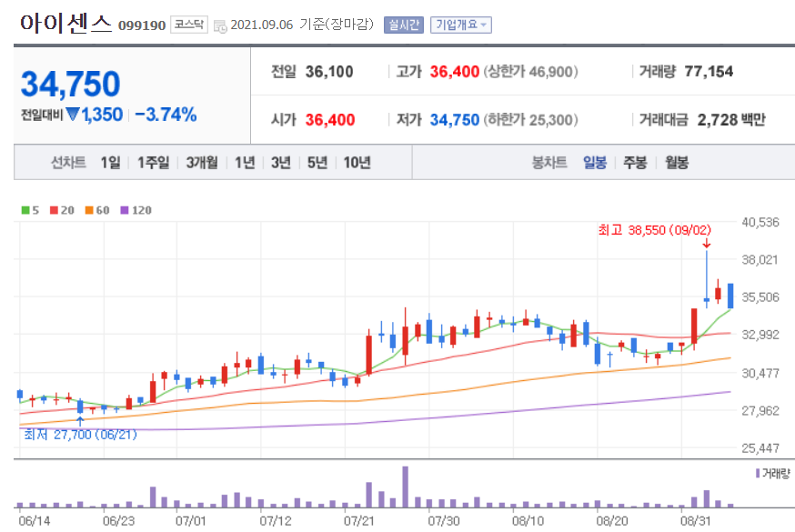Image resolution: width=795 pixels, height=532 pixels.
Task: Click the 최저 27,700 (06/21) low marker
Action: click(x=80, y=435)
